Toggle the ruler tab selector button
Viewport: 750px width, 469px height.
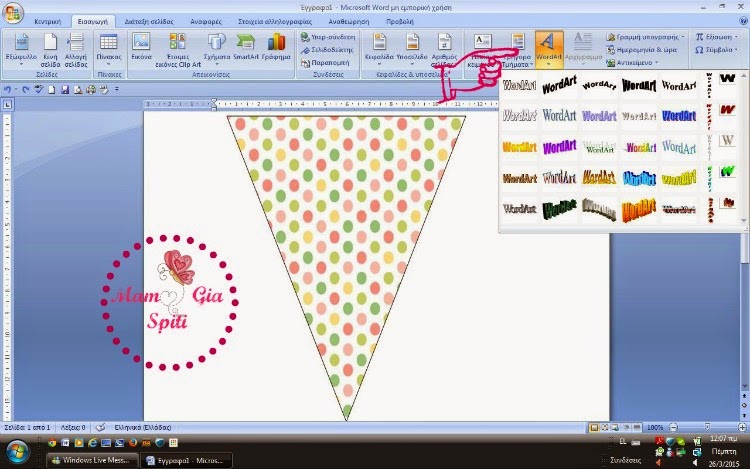[x=7, y=104]
